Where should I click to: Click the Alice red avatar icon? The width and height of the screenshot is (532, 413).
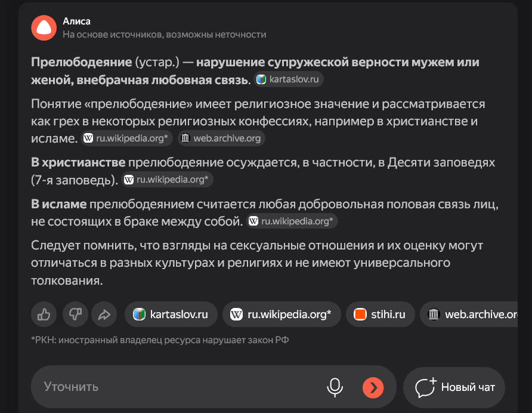tap(44, 27)
